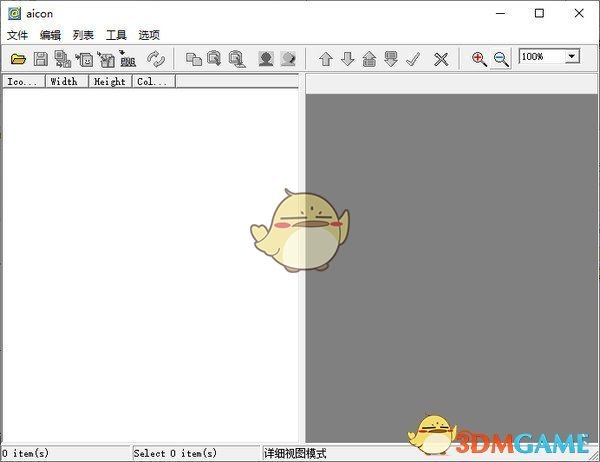
Task: Click the light portrait silhouette icon
Action: coord(288,59)
